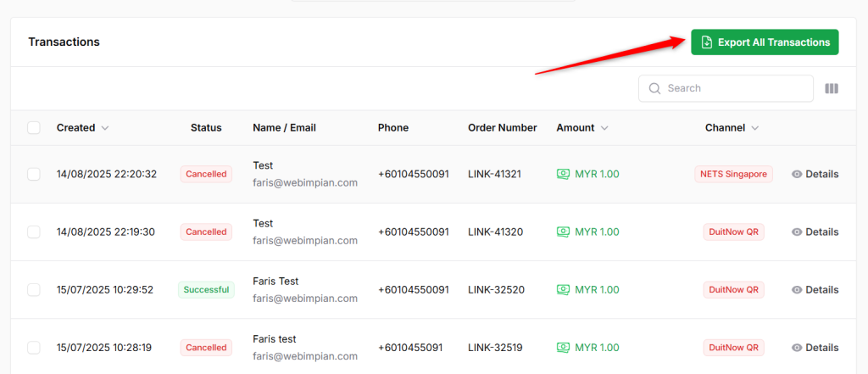Click phone number +6010455091
This screenshot has height=374, width=868.
coord(410,348)
